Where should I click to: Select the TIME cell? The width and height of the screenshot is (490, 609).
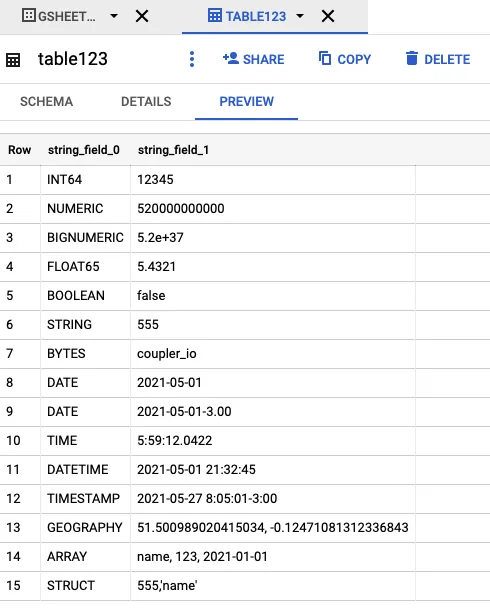pos(85,441)
